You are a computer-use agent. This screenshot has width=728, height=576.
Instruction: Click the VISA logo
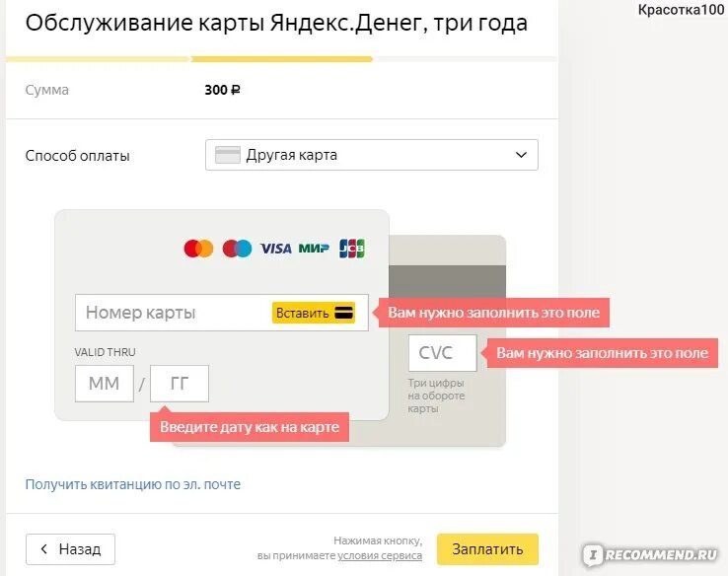(276, 249)
